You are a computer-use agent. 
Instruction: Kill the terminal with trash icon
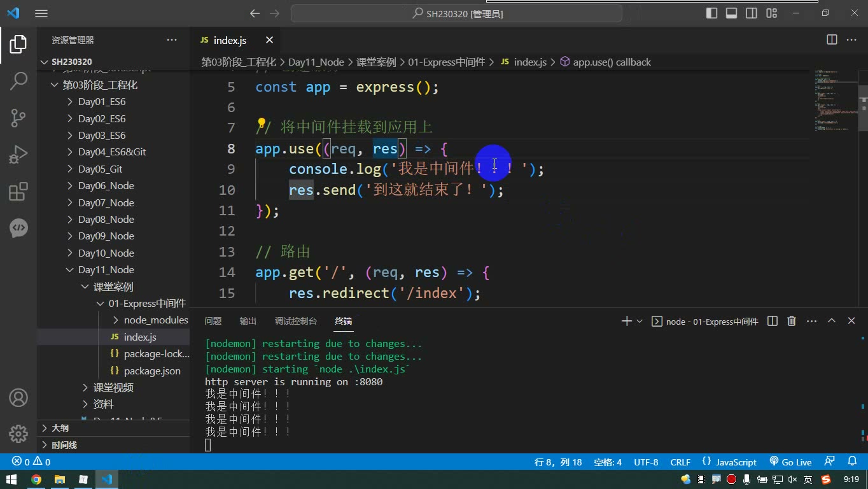[792, 321]
